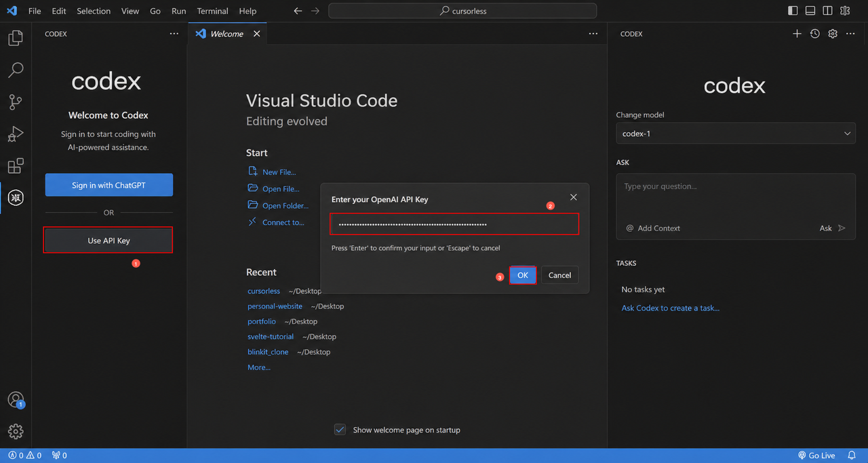The height and width of the screenshot is (463, 868).
Task: Open the Terminal menu
Action: (x=213, y=11)
